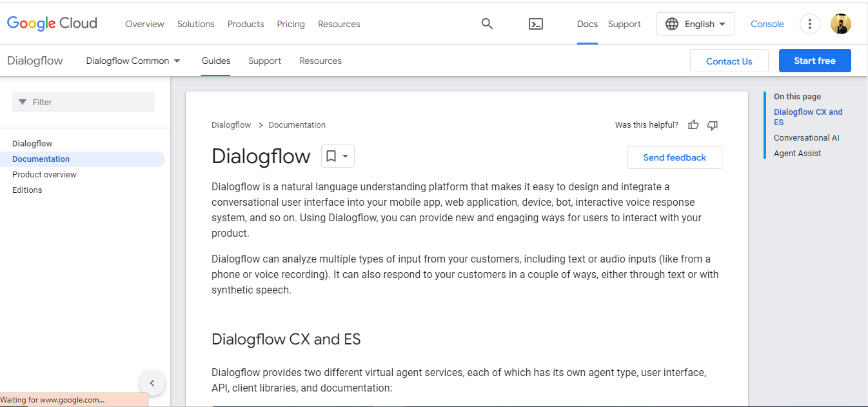
Task: Click Documentation in the breadcrumb
Action: point(297,125)
